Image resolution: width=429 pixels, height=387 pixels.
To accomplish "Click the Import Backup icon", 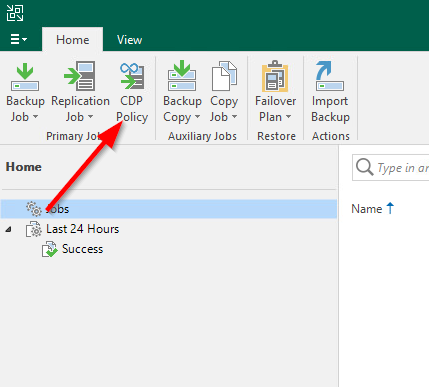I will 330,76.
